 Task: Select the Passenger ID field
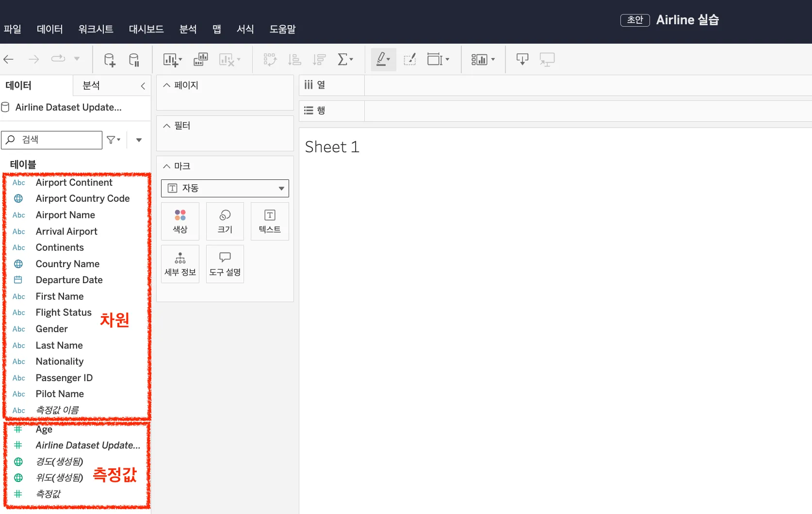(64, 378)
